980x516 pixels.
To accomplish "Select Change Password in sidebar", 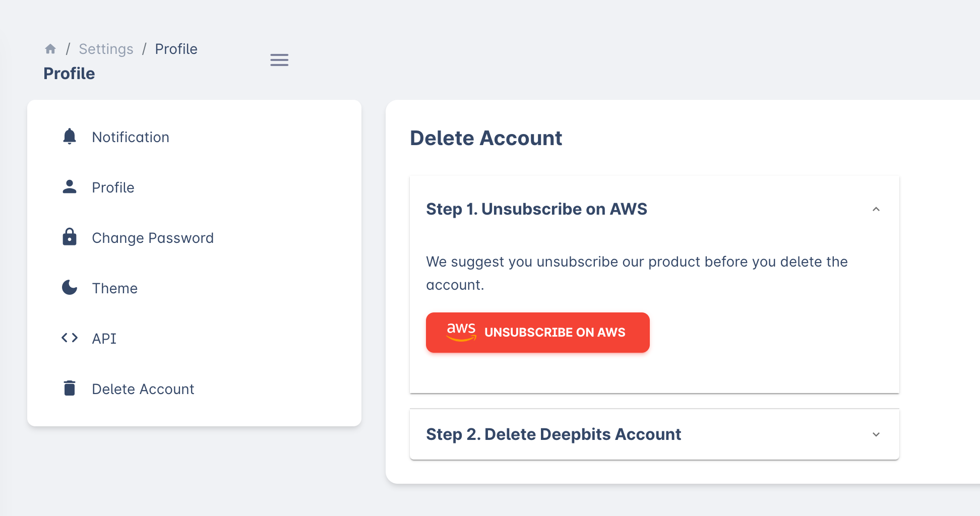I will [x=153, y=238].
